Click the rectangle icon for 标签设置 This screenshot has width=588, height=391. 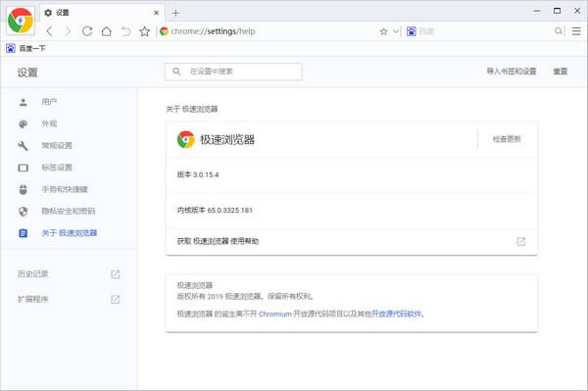point(23,168)
